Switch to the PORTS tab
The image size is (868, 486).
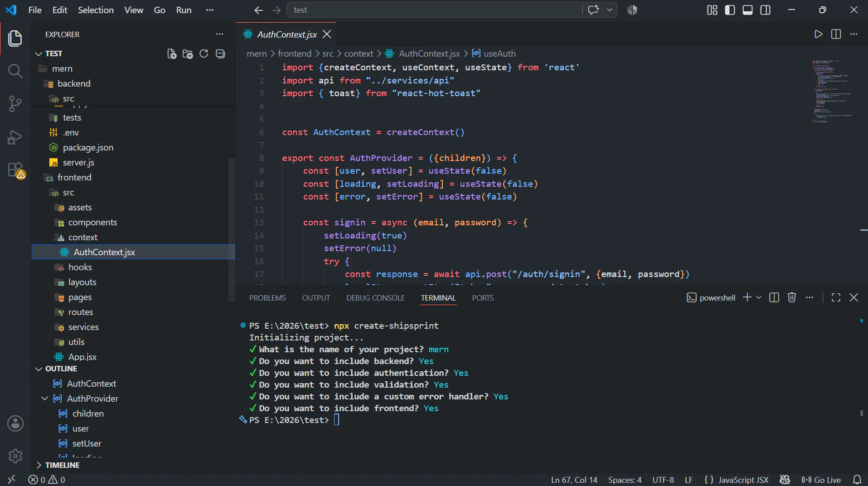pyautogui.click(x=483, y=298)
